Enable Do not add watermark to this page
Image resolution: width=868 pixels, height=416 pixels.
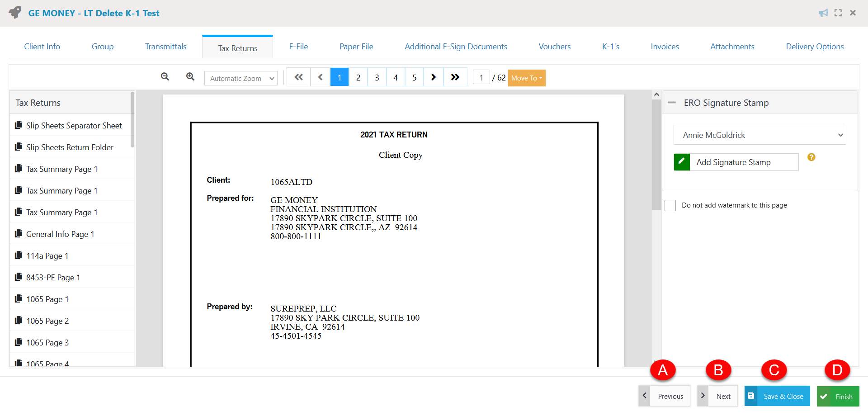click(x=670, y=205)
